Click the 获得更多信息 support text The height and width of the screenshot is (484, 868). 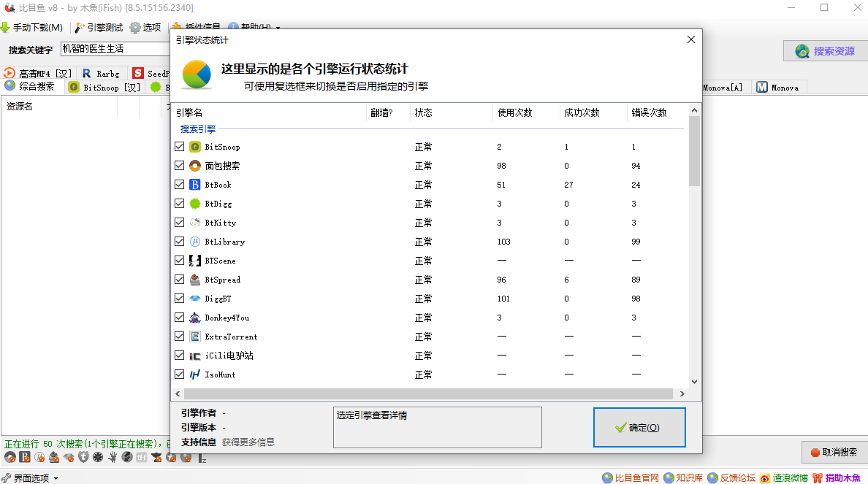point(248,442)
